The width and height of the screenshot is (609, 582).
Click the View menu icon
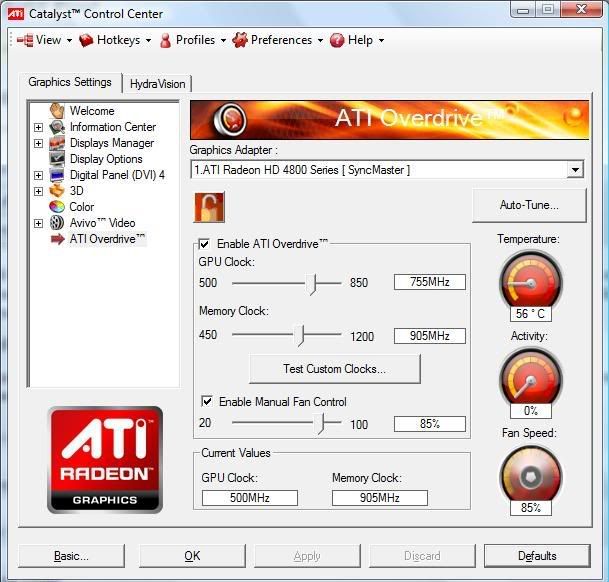[x=26, y=40]
